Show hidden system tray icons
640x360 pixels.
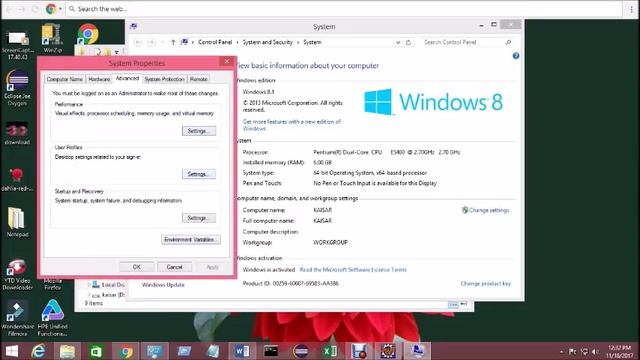coord(561,351)
